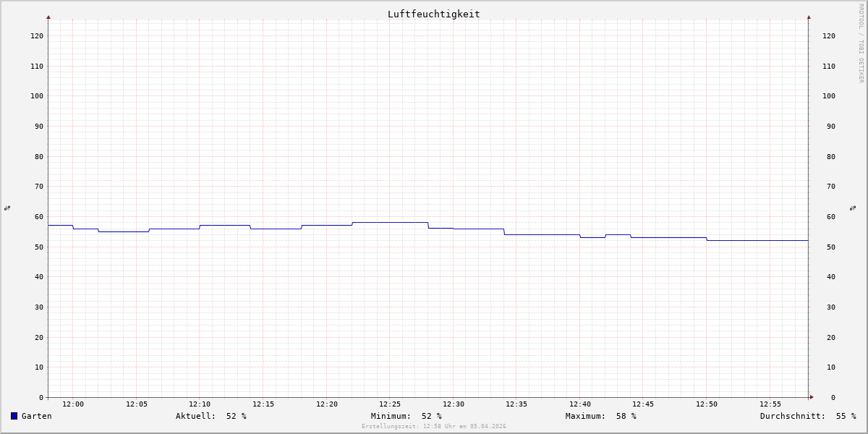Click the 12:00 time axis label
The width and height of the screenshot is (868, 434).
(x=73, y=404)
